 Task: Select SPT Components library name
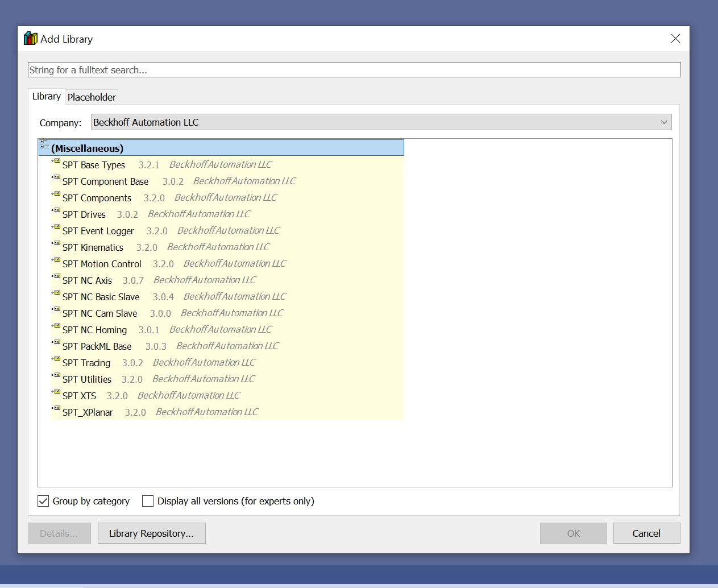[x=97, y=198]
